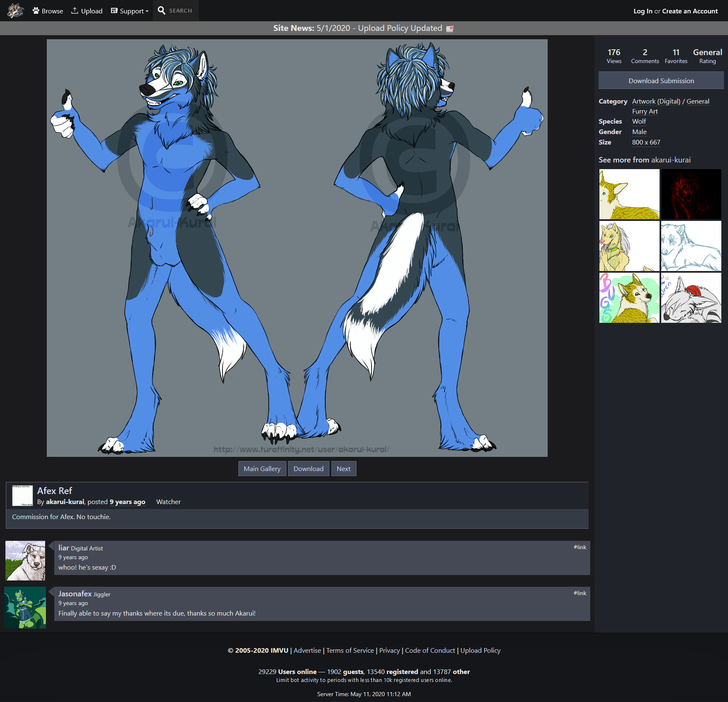Click the search magnifier icon
Screen dimensions: 728x702
pos(162,10)
